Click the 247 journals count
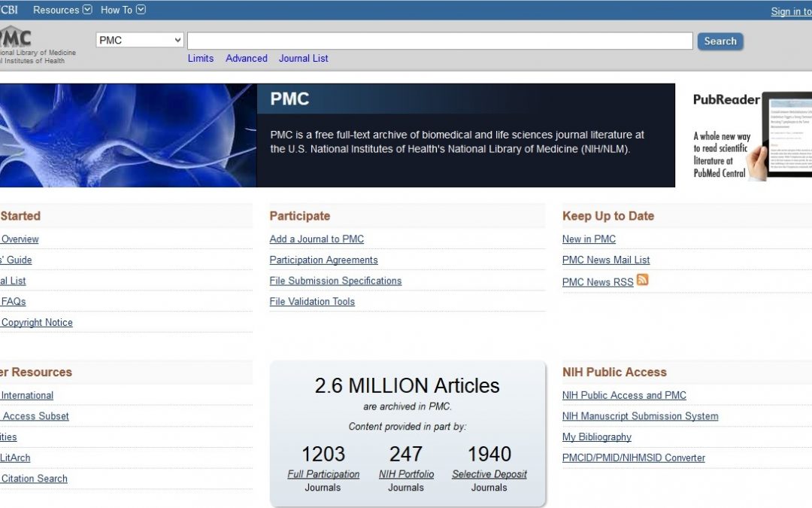The width and height of the screenshot is (812, 508). pyautogui.click(x=406, y=454)
